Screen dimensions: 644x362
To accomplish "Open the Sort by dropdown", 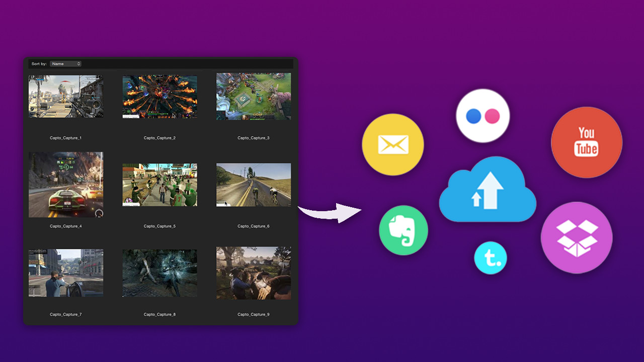I will [x=65, y=63].
